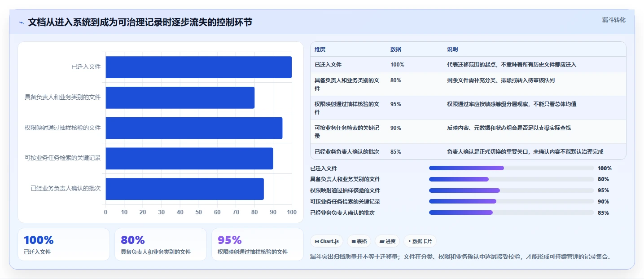Click the 进度 tag chip

[388, 241]
